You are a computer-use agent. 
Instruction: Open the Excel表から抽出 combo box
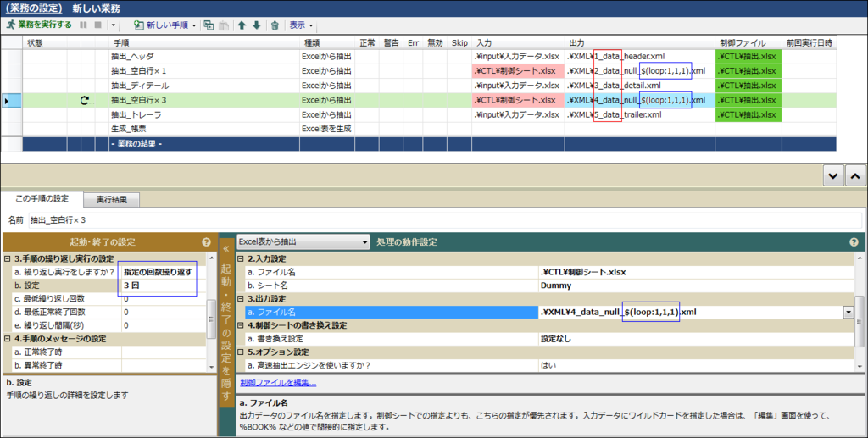[x=303, y=242]
